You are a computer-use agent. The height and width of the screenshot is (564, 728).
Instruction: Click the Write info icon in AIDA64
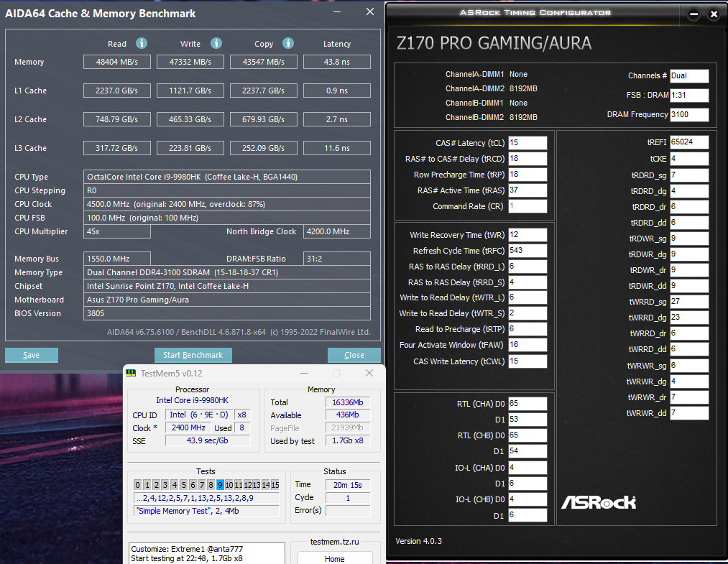click(x=216, y=43)
